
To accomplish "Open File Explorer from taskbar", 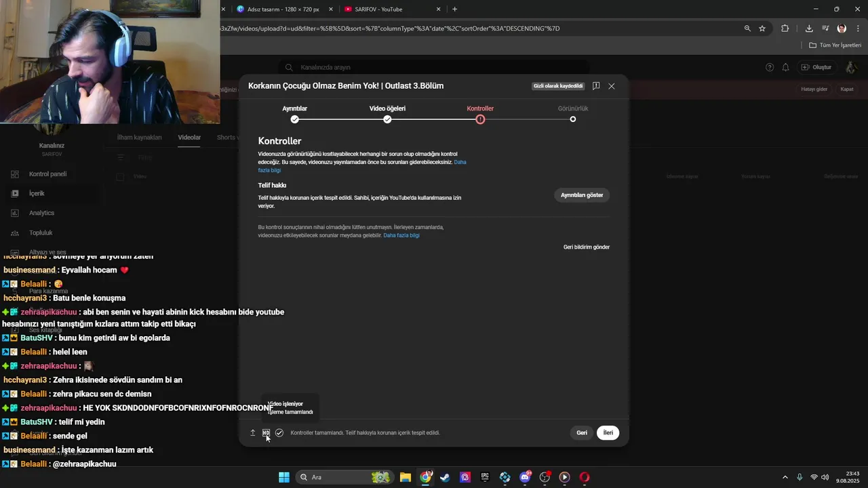I will click(405, 477).
